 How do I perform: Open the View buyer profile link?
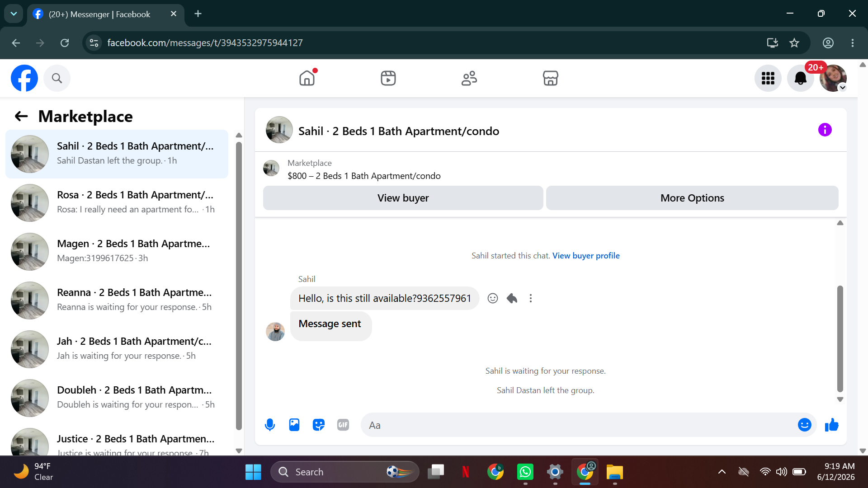(586, 256)
